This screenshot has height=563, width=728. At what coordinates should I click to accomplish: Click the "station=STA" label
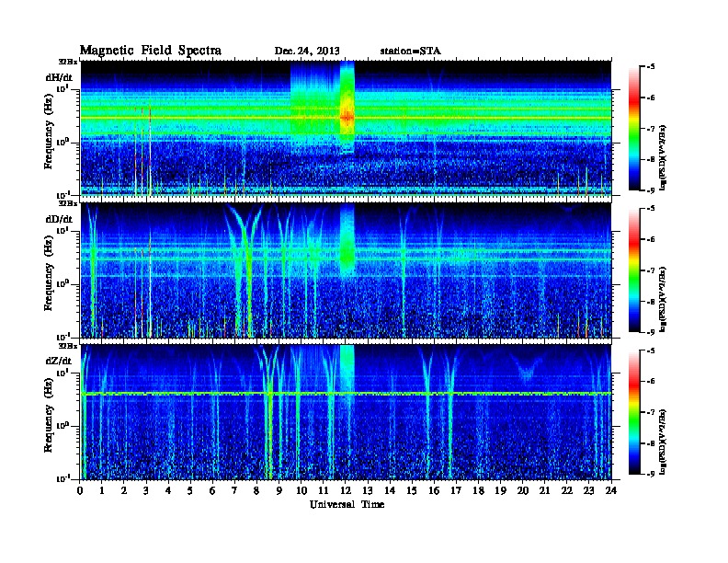coord(411,52)
